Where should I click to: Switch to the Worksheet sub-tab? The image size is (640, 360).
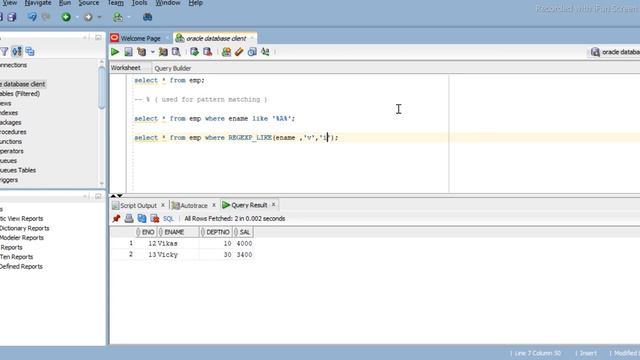(126, 68)
